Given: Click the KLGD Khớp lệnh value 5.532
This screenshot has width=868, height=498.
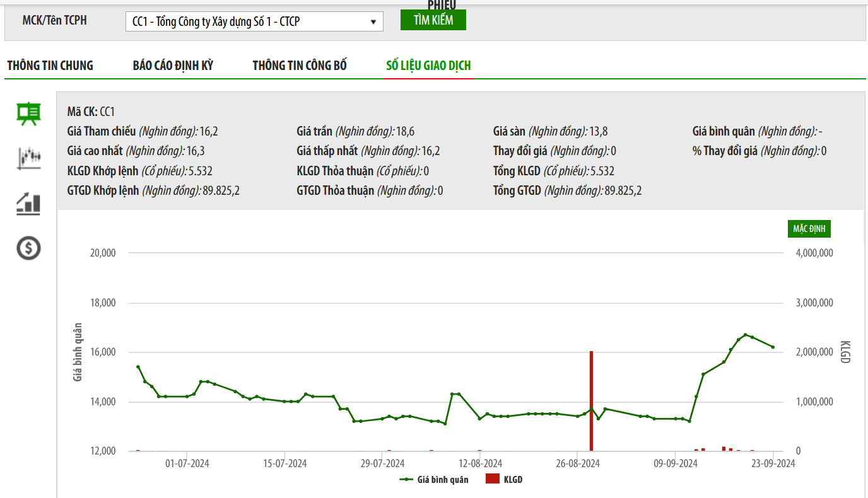Looking at the screenshot, I should pos(201,171).
